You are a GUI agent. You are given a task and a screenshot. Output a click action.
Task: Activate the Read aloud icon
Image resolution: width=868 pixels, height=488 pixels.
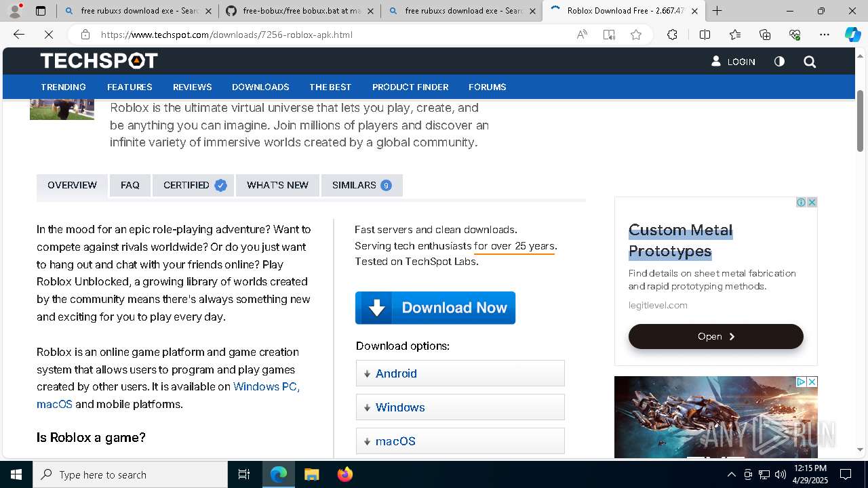[x=582, y=35]
